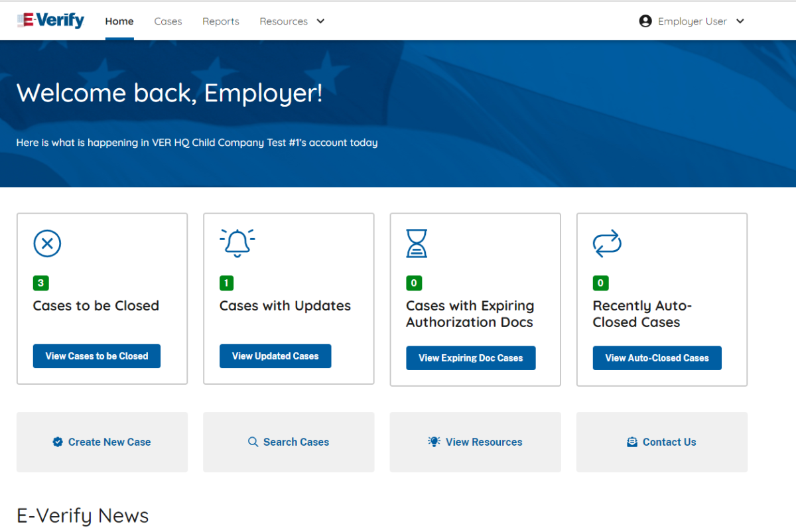This screenshot has height=532, width=796.
Task: Click Recently Auto-Closed Cases heading
Action: (x=642, y=314)
